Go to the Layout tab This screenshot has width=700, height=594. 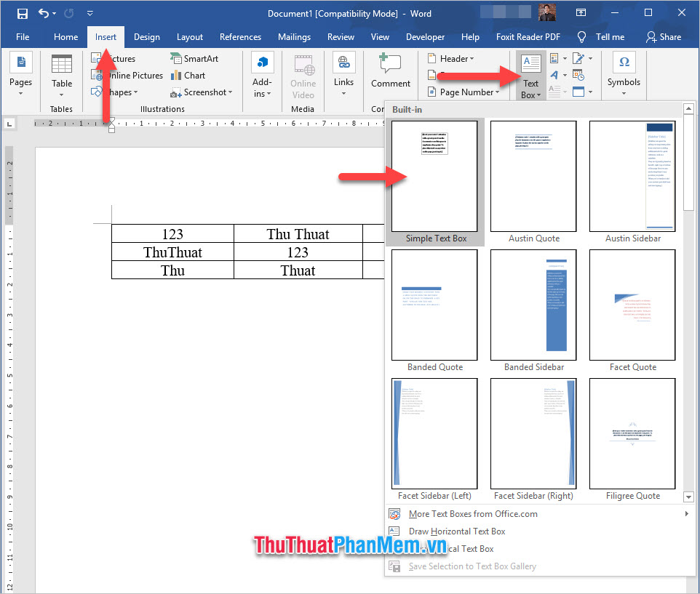point(190,37)
